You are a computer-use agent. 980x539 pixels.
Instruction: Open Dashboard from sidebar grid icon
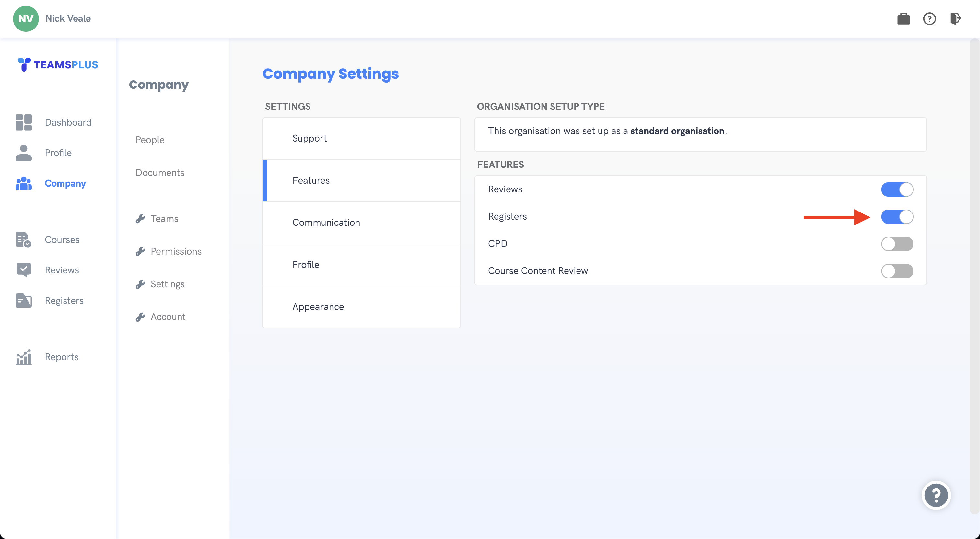pyautogui.click(x=24, y=122)
